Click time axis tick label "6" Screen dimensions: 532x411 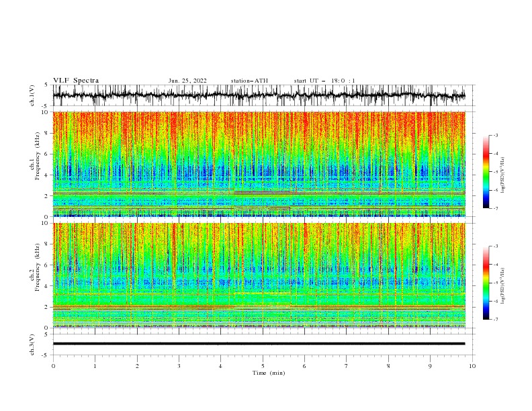[304, 366]
